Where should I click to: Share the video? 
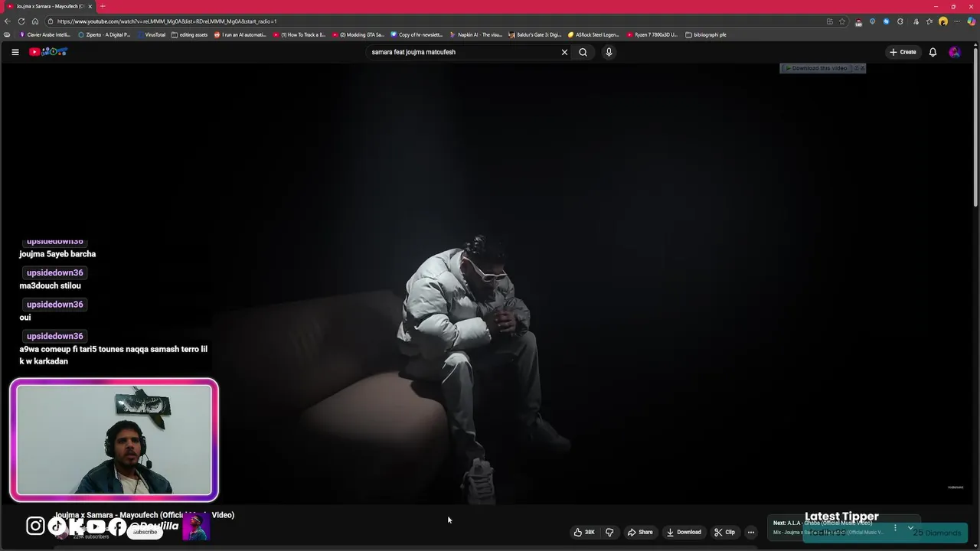tap(640, 532)
